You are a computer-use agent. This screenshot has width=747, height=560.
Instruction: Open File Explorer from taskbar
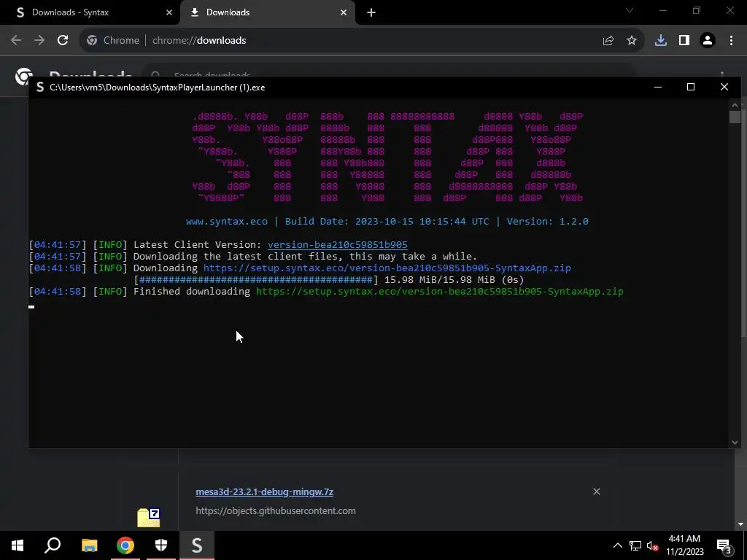point(89,545)
